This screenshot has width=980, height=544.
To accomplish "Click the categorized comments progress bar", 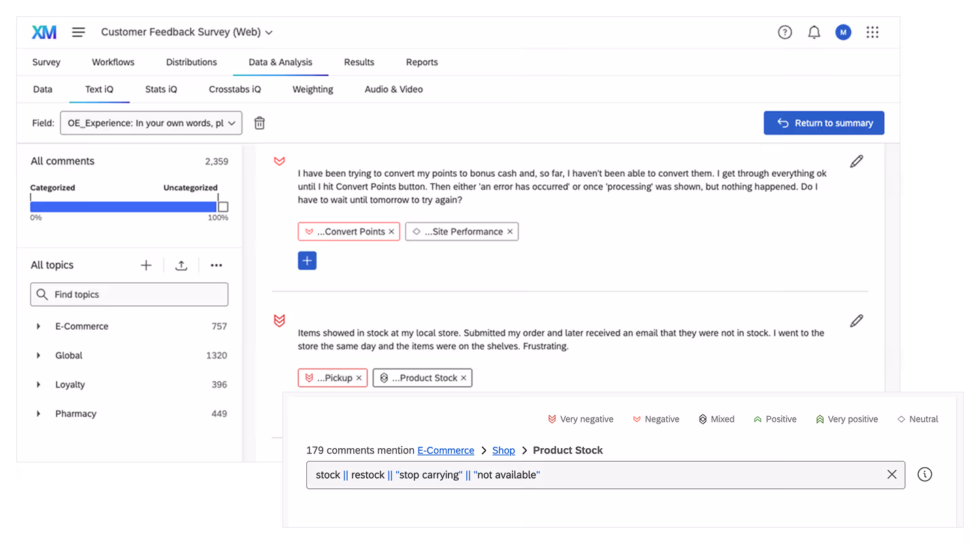I will coord(123,207).
